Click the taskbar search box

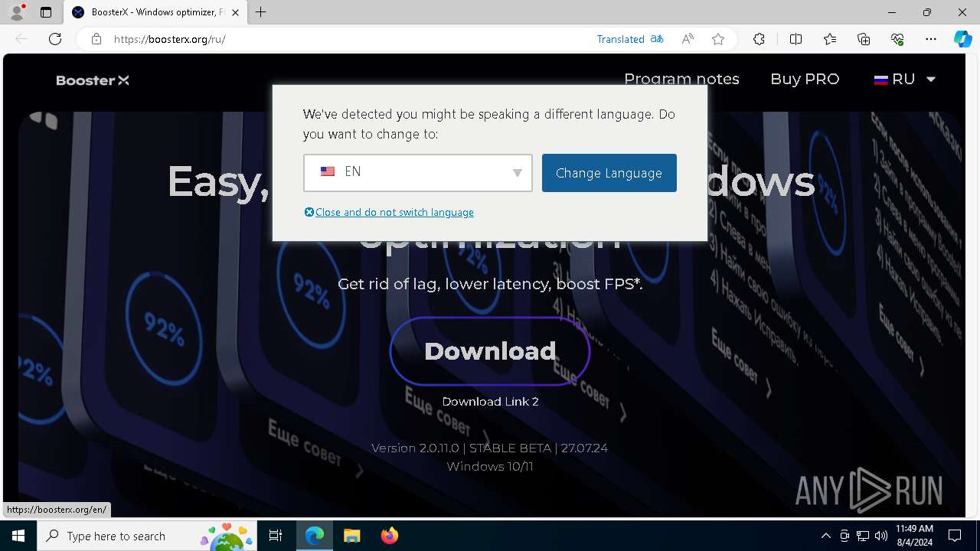(x=147, y=536)
